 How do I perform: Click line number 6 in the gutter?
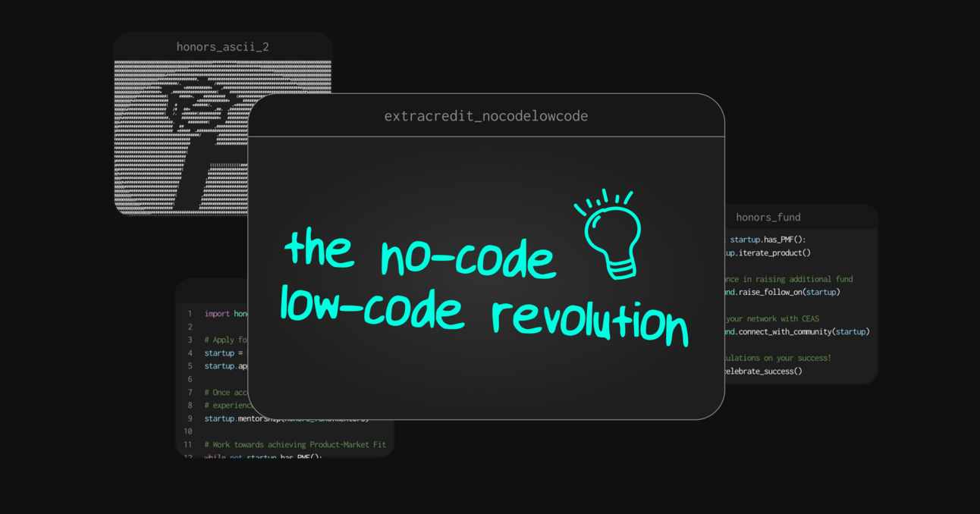coord(190,379)
